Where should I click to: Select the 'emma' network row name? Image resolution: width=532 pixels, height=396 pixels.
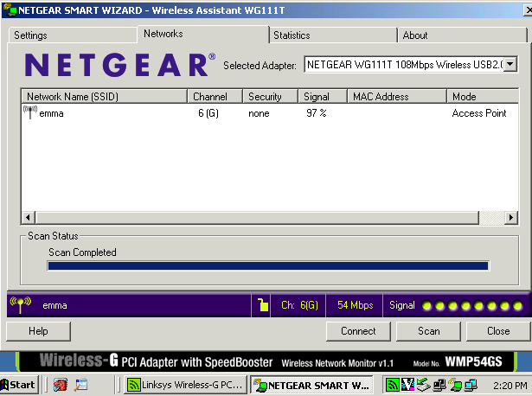pyautogui.click(x=51, y=113)
